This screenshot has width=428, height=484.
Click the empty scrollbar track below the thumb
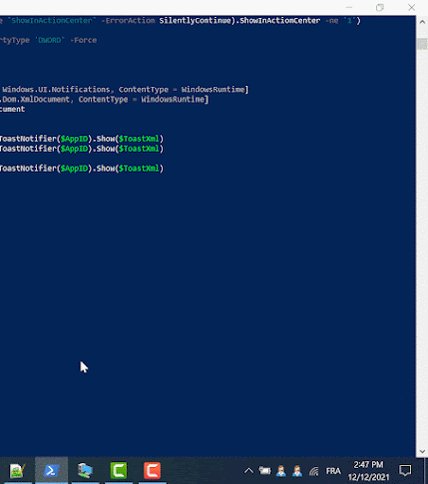tap(422, 248)
